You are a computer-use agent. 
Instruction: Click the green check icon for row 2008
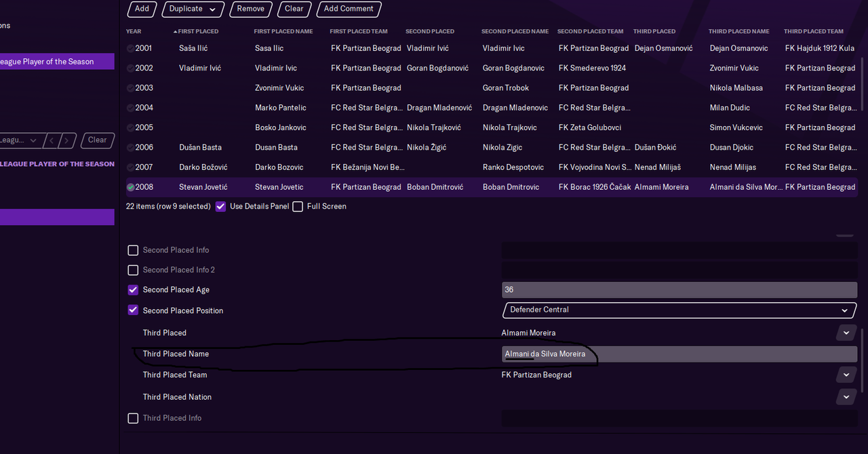point(130,187)
